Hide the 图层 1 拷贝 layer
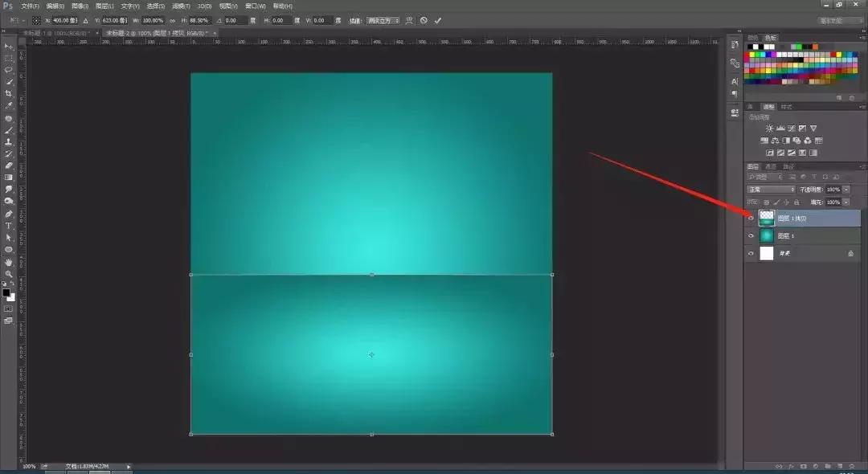This screenshot has height=474, width=868. (751, 217)
